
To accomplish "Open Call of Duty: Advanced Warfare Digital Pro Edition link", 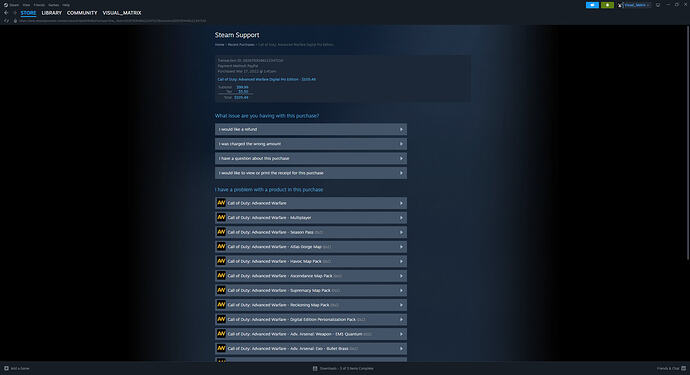I will 267,79.
